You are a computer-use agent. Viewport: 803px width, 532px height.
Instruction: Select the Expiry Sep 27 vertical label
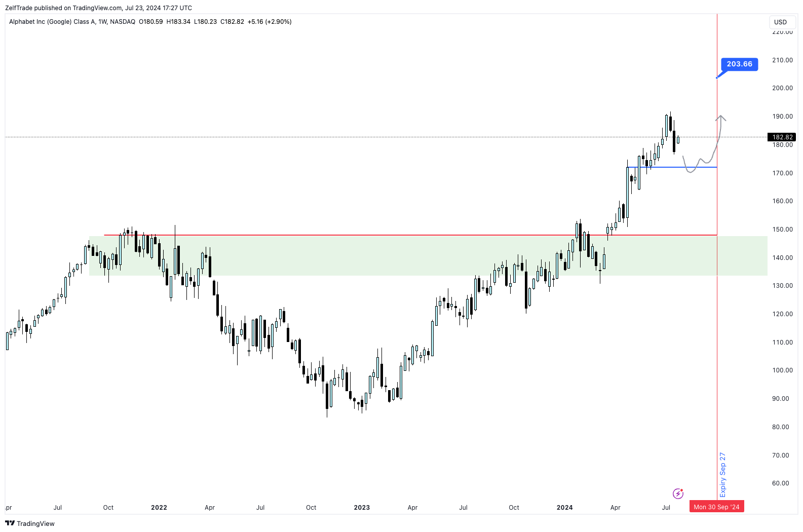(x=723, y=475)
